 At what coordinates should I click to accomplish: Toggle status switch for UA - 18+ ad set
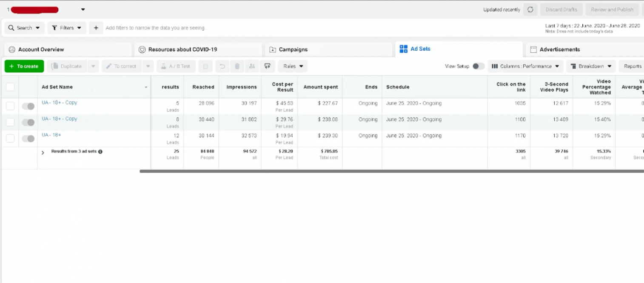pyautogui.click(x=28, y=138)
